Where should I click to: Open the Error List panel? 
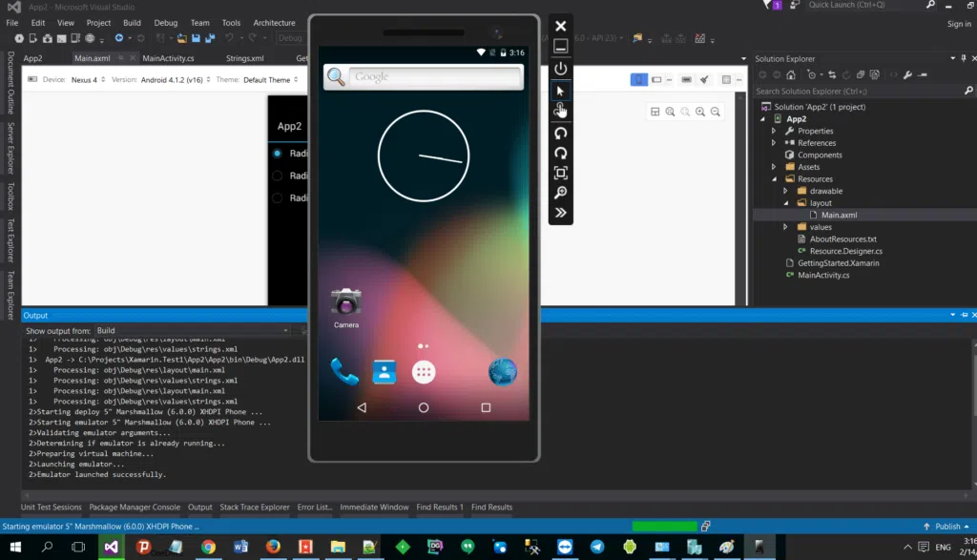coord(315,507)
